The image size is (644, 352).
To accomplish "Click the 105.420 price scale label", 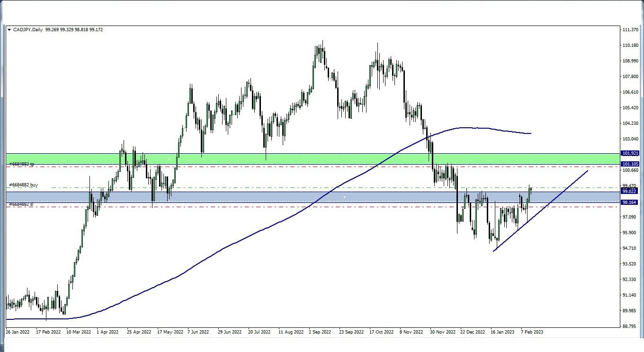I will tap(631, 108).
